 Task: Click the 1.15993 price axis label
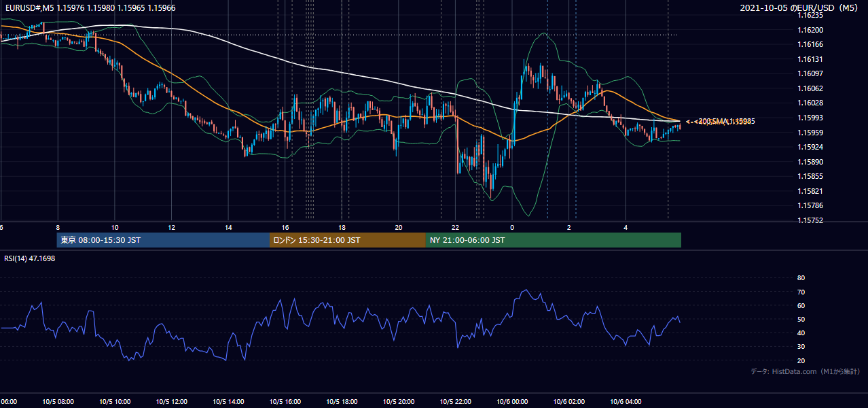[x=810, y=118]
